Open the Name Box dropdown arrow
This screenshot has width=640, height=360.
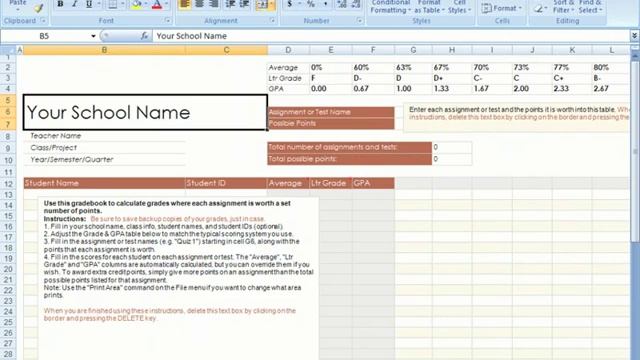tap(93, 36)
